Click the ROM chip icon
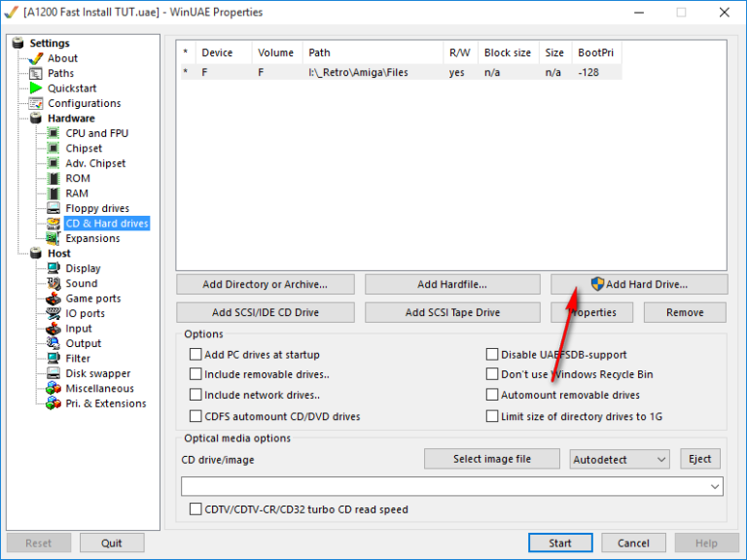Image resolution: width=747 pixels, height=560 pixels. click(53, 178)
